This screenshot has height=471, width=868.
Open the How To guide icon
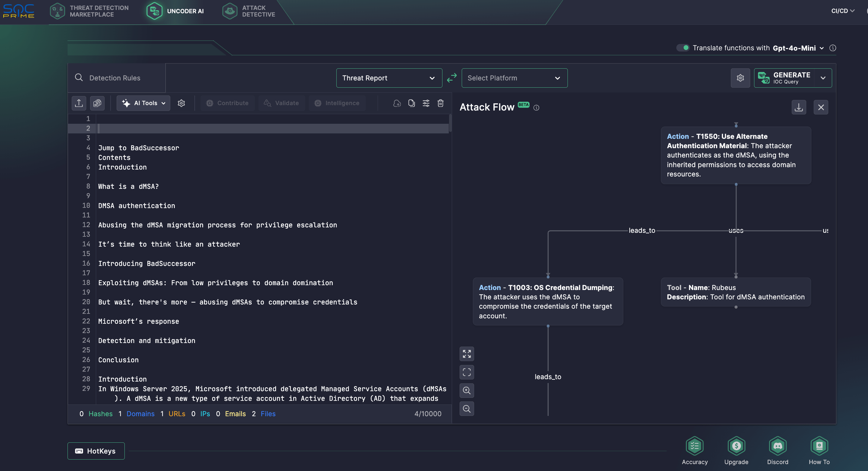click(819, 446)
